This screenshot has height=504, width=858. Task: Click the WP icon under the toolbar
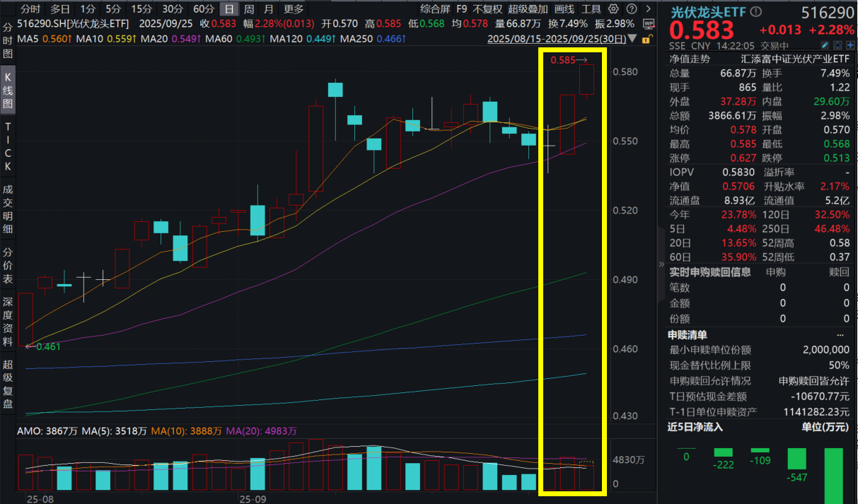coord(647,23)
